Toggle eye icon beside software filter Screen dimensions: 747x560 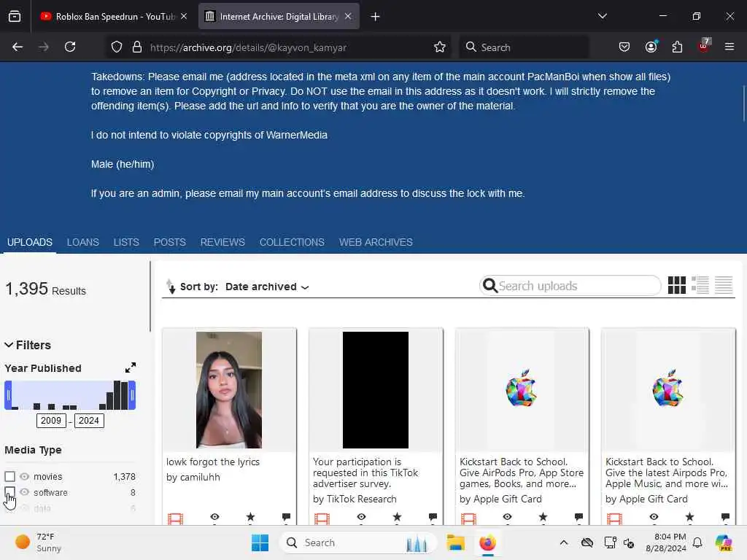tap(25, 492)
